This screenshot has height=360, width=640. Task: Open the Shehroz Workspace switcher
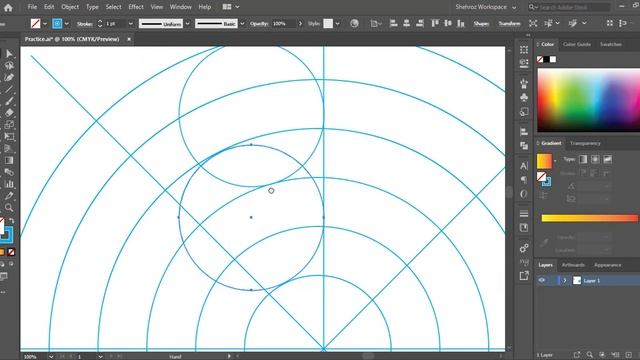[485, 7]
